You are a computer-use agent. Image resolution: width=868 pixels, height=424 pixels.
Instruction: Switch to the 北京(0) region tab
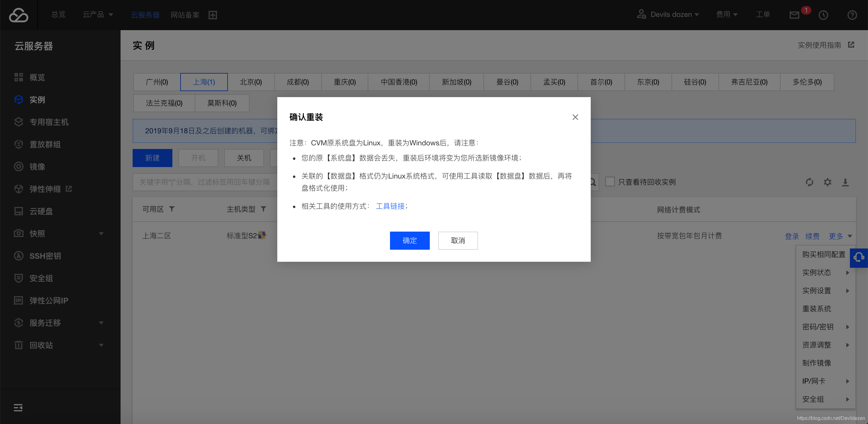pos(250,81)
